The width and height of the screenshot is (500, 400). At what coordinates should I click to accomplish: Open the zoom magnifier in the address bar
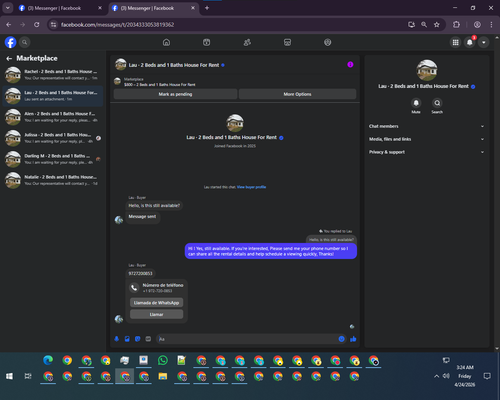coord(424,25)
